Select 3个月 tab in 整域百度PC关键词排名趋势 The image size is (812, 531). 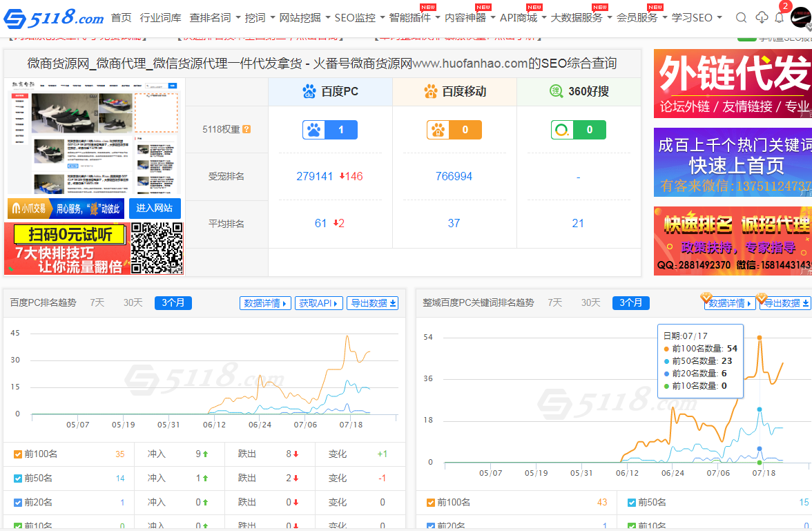click(x=631, y=302)
